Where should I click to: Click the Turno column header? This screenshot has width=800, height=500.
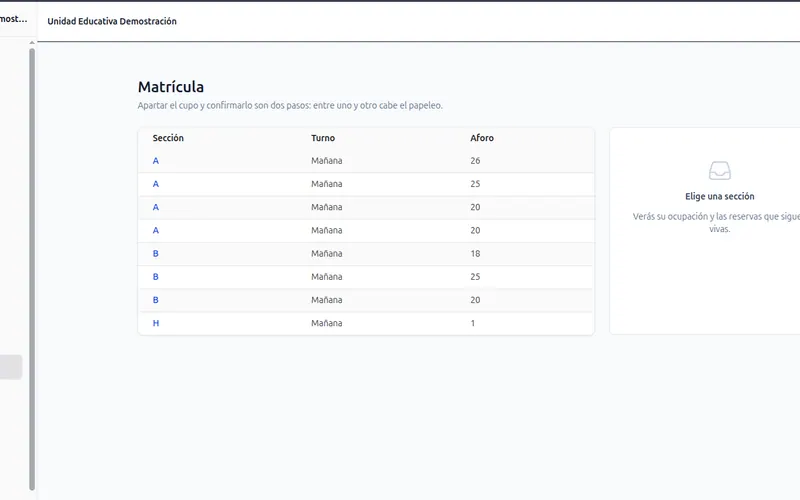[x=323, y=138]
